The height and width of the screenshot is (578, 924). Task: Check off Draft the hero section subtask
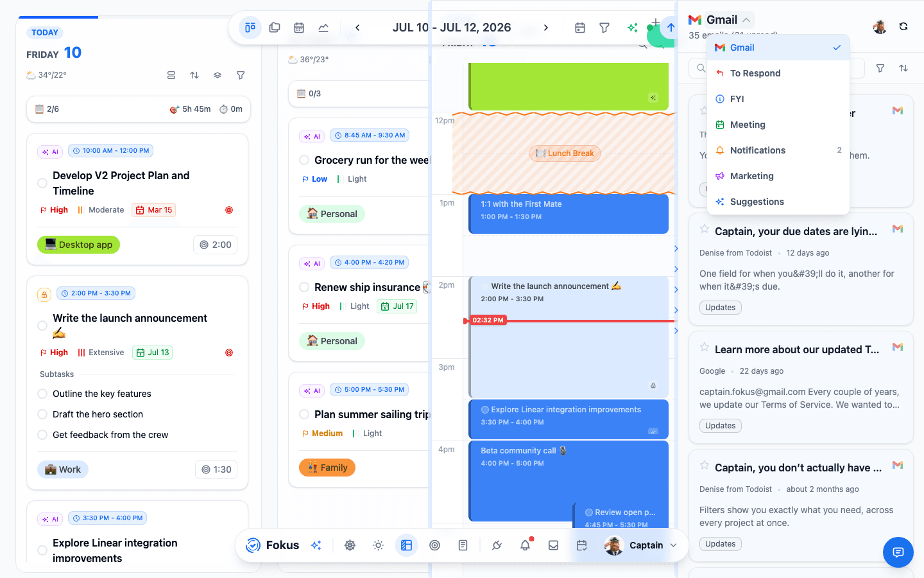coord(42,414)
